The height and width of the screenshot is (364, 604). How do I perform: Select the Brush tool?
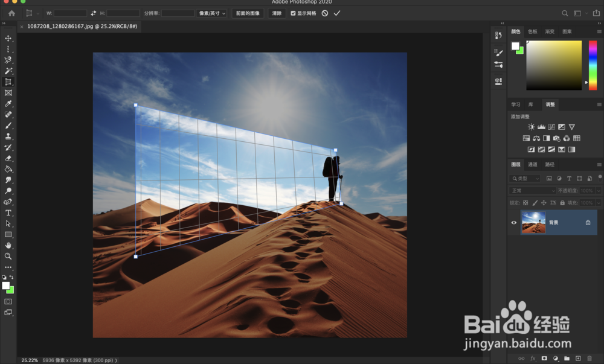click(8, 126)
